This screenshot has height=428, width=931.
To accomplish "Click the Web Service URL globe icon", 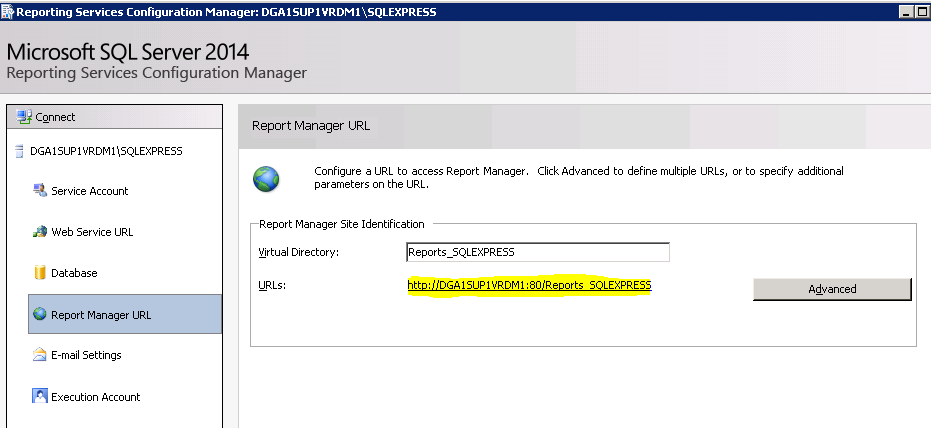I will (40, 232).
